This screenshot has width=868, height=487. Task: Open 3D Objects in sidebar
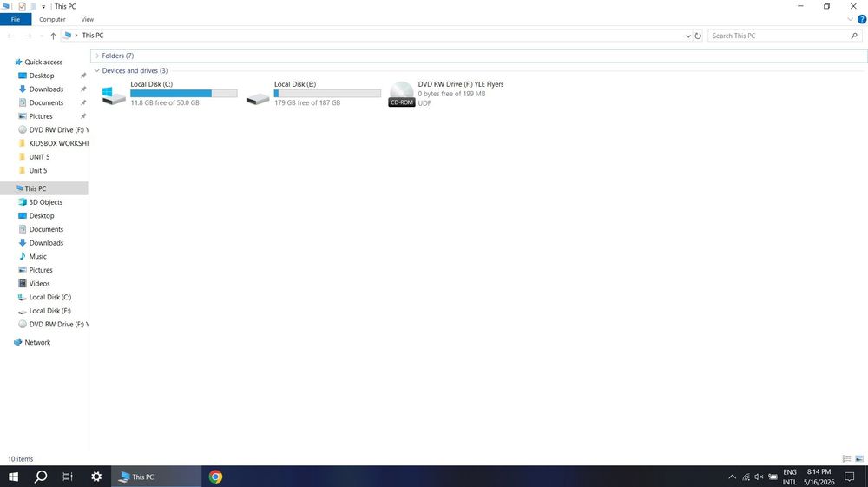pos(45,202)
